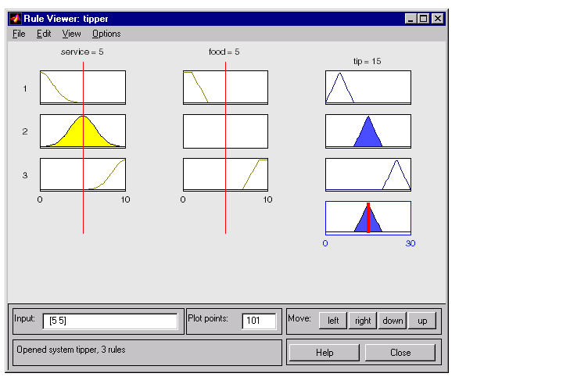Click the Close button at bottom
Image resolution: width=588 pixels, height=384 pixels.
pos(400,353)
